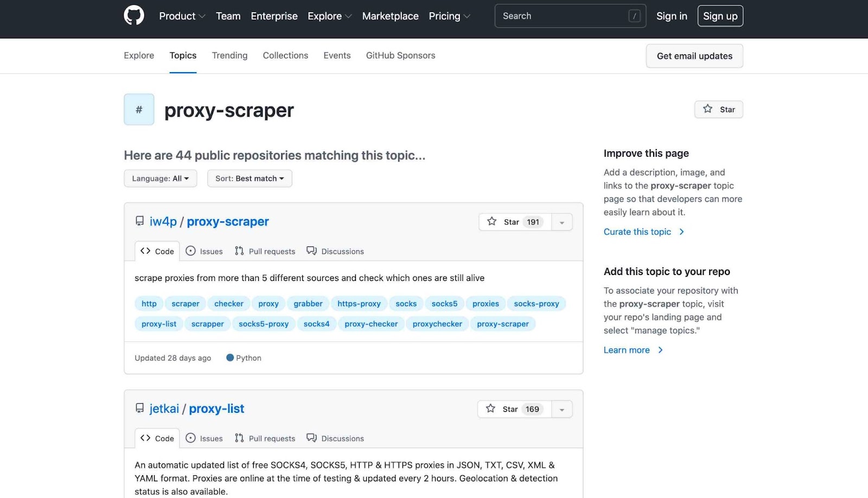Open the jetkai owner profile link
The height and width of the screenshot is (498, 868).
pos(164,408)
